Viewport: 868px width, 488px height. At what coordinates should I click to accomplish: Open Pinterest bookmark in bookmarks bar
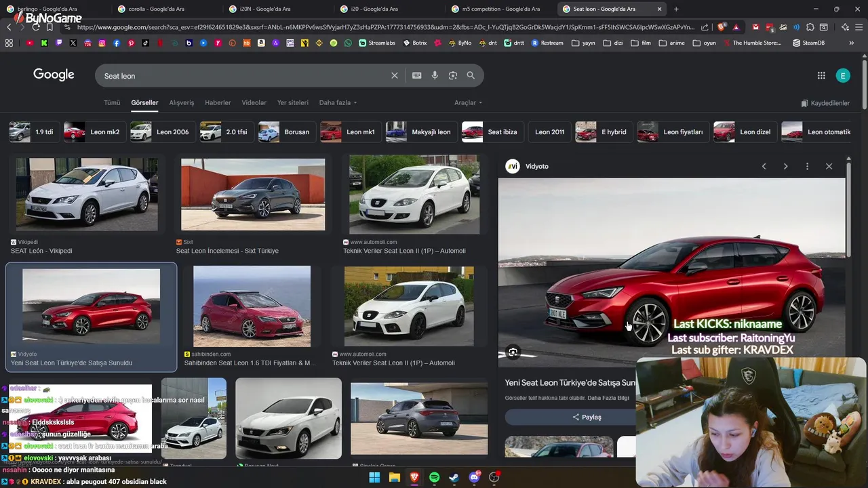click(x=131, y=43)
